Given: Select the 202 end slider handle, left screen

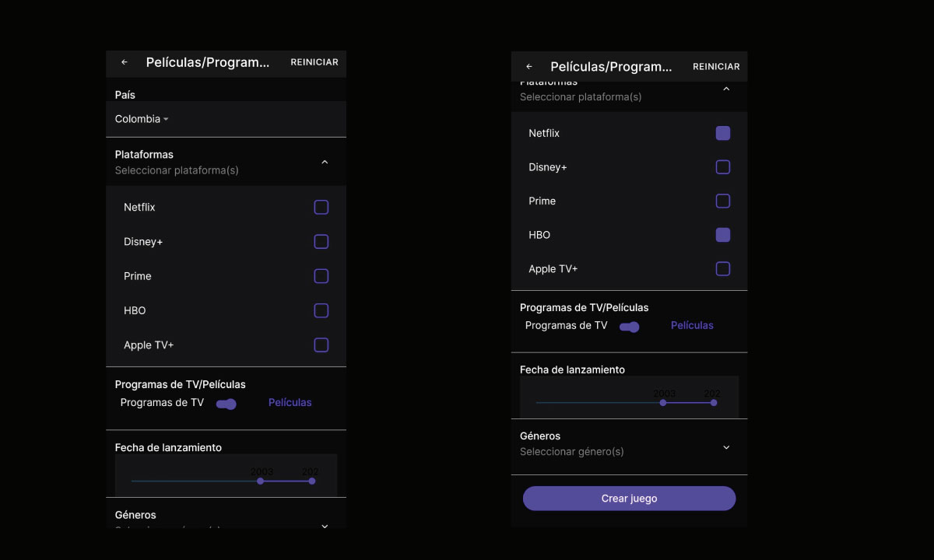Looking at the screenshot, I should [312, 481].
